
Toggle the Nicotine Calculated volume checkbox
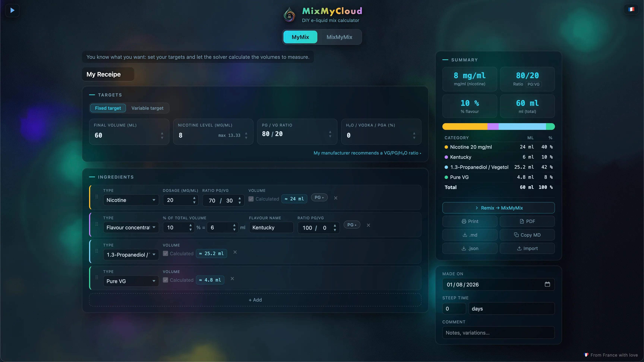coord(251,199)
